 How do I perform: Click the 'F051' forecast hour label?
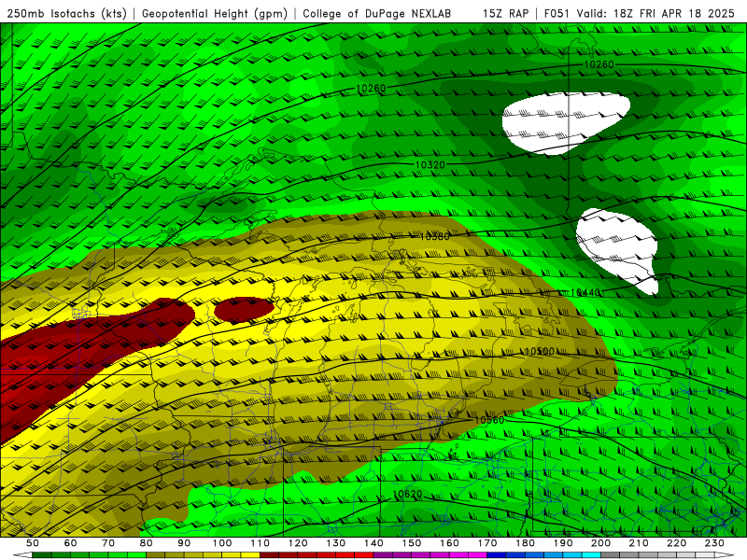557,13
